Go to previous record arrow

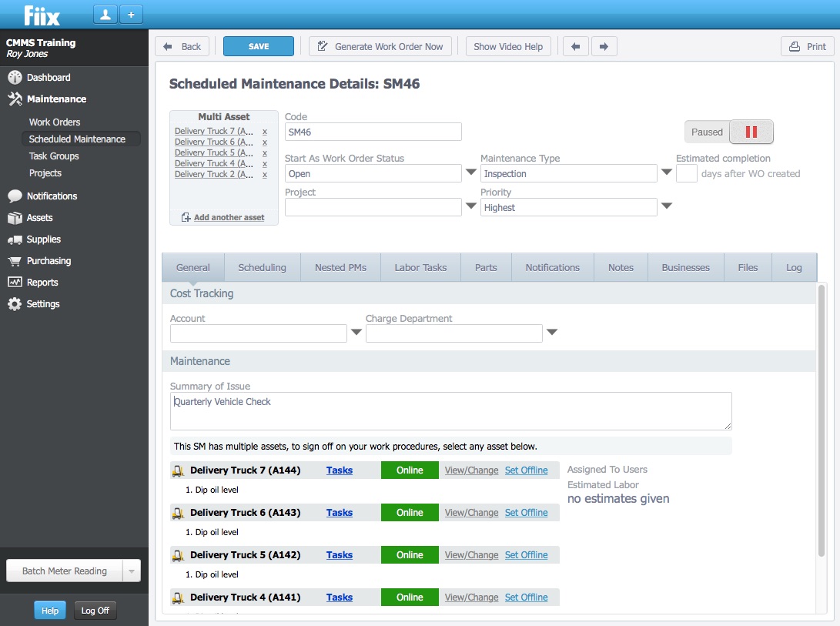pyautogui.click(x=576, y=47)
